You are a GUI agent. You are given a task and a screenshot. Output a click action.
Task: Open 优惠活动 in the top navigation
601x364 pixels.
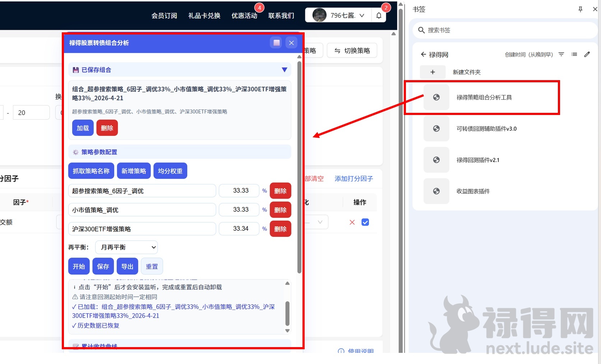point(244,15)
